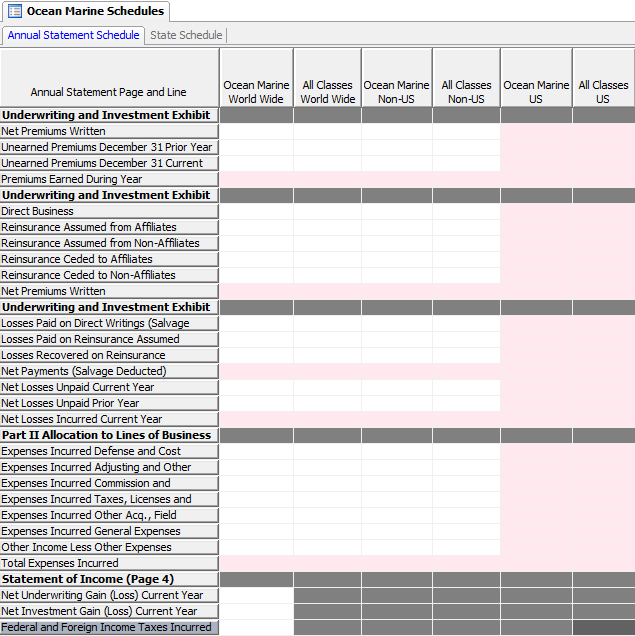
Task: Select Losses Paid on Reinsurance Assumed row
Action: [x=109, y=339]
